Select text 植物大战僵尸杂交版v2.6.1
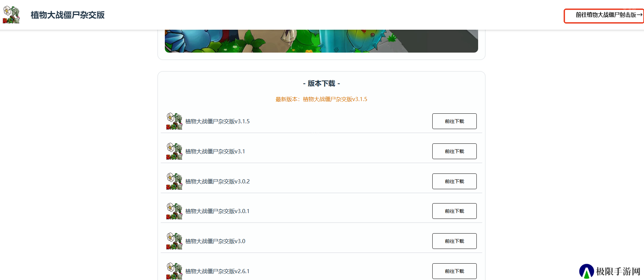This screenshot has height=280, width=644. click(x=218, y=271)
